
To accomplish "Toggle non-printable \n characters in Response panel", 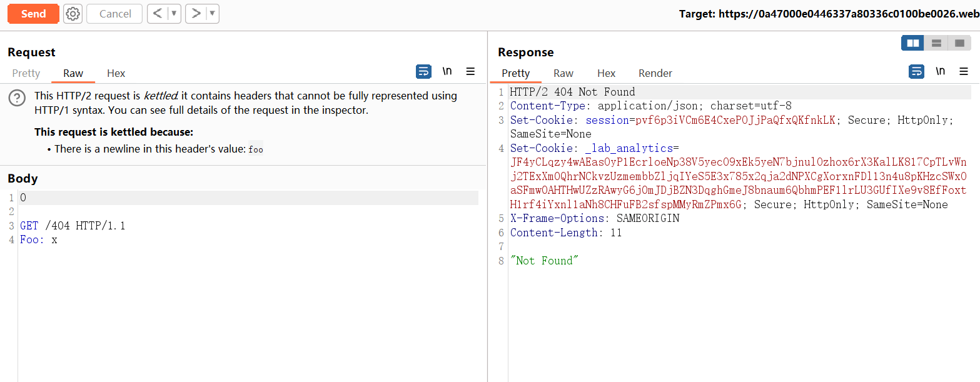I will pos(940,72).
